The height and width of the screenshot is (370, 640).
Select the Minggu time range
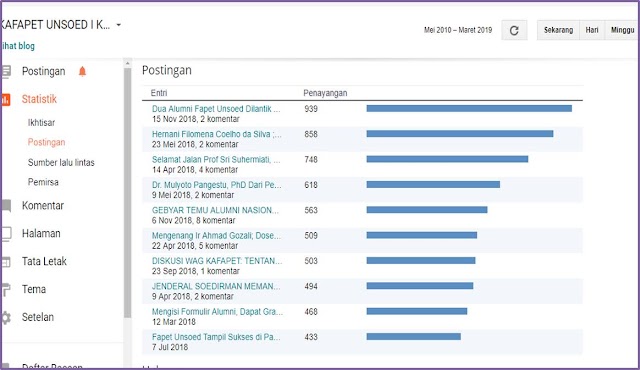click(622, 30)
